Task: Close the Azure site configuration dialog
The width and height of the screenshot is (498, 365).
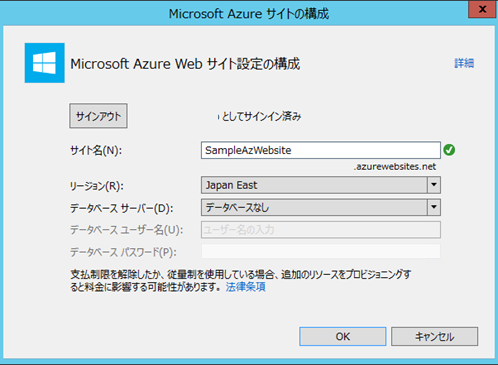Action: pos(482,9)
